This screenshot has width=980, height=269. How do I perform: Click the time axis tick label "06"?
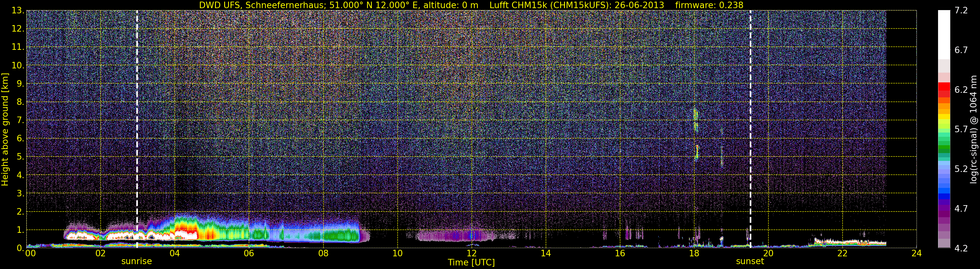249,253
